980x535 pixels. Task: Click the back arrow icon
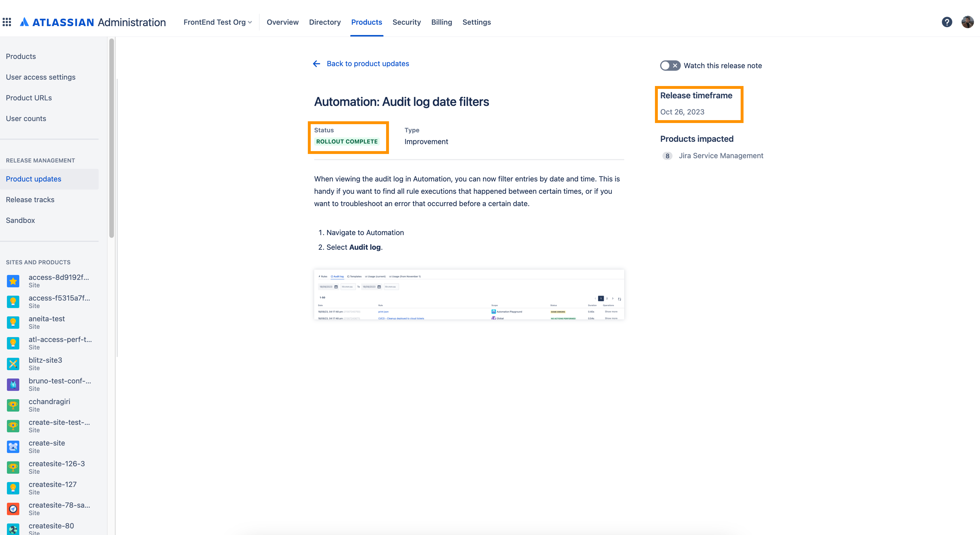pyautogui.click(x=316, y=64)
